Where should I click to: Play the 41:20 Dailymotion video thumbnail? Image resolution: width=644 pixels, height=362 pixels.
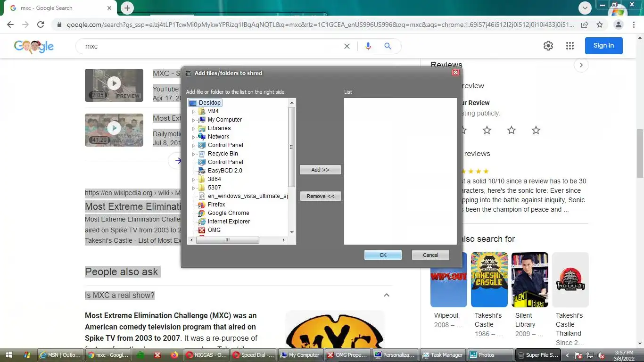[114, 130]
